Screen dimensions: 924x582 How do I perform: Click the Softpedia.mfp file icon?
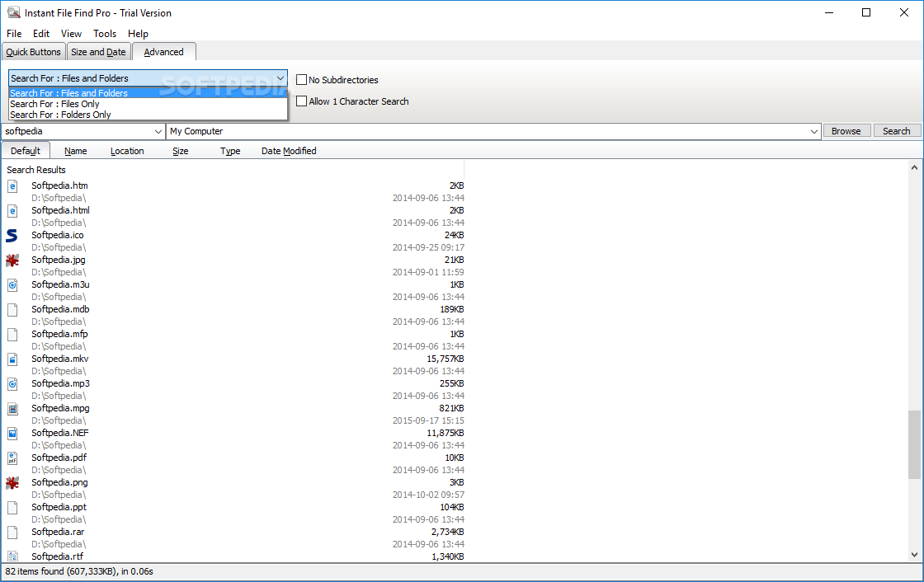(12, 335)
